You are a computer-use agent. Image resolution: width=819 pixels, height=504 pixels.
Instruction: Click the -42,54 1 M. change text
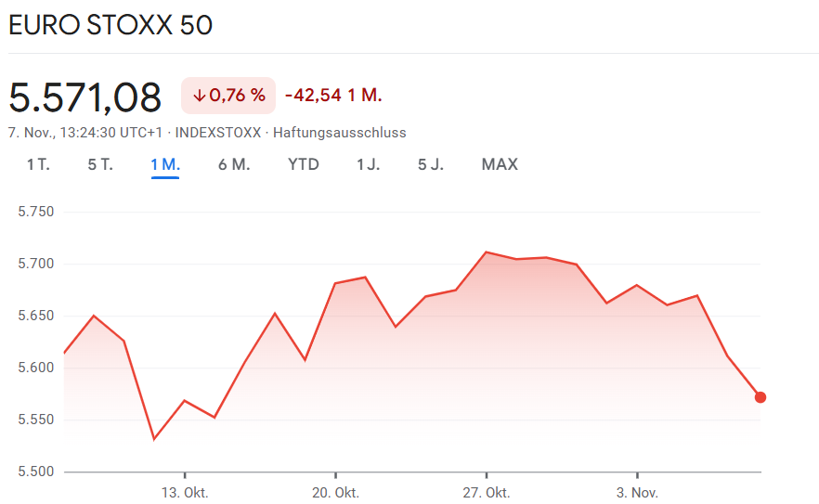(x=333, y=95)
